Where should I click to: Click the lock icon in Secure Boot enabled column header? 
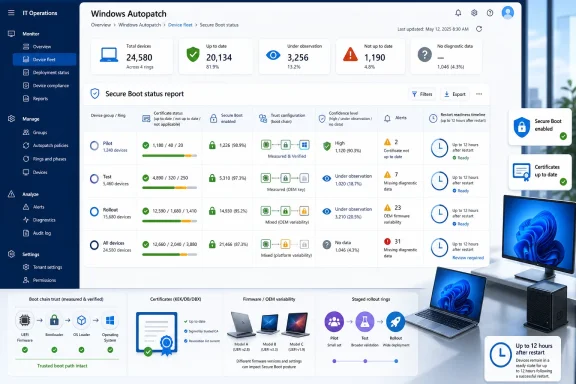point(213,118)
